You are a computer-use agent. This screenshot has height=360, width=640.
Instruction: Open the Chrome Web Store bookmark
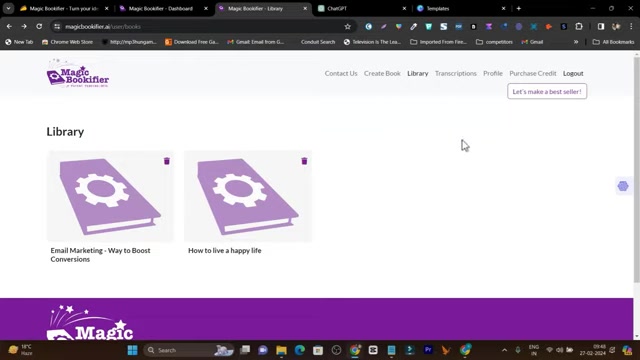(67, 42)
